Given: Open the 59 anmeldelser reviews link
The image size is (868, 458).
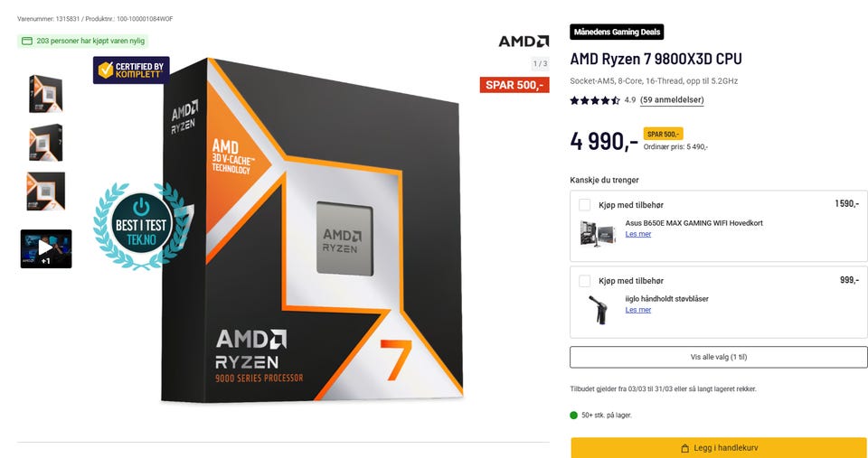Looking at the screenshot, I should pos(672,100).
